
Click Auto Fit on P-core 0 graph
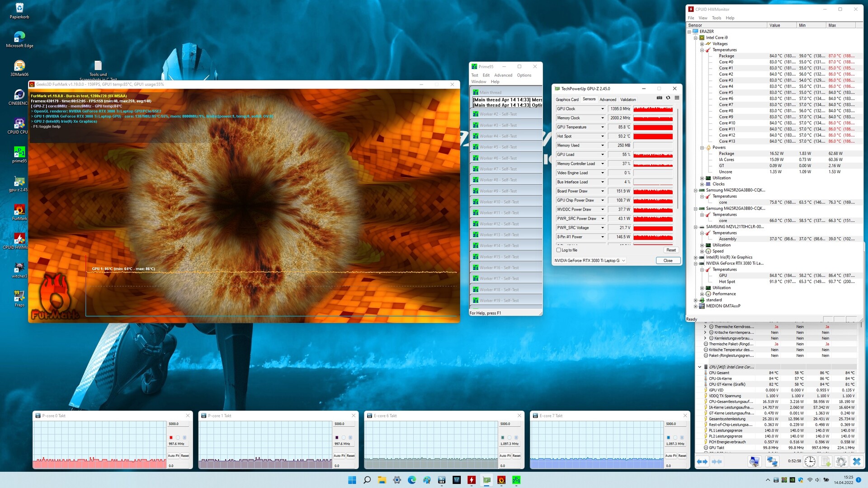point(174,455)
